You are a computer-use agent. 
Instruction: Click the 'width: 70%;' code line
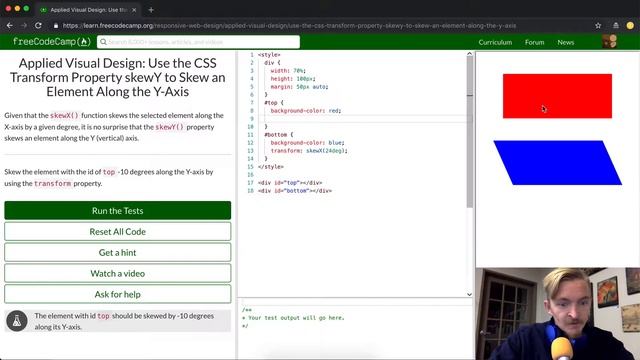pyautogui.click(x=288, y=71)
